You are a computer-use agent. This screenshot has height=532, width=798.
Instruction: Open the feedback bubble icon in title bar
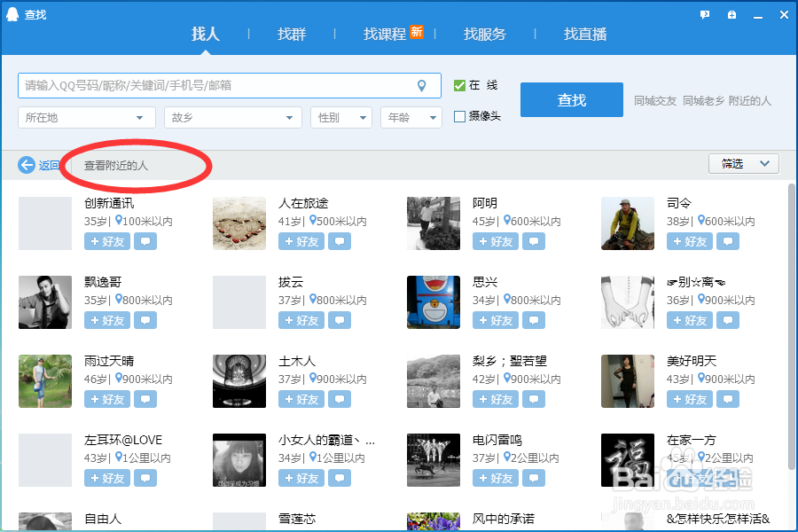point(704,14)
